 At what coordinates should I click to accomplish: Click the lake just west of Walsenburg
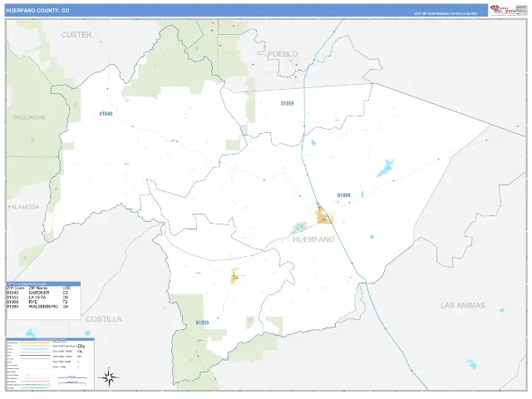(x=299, y=226)
